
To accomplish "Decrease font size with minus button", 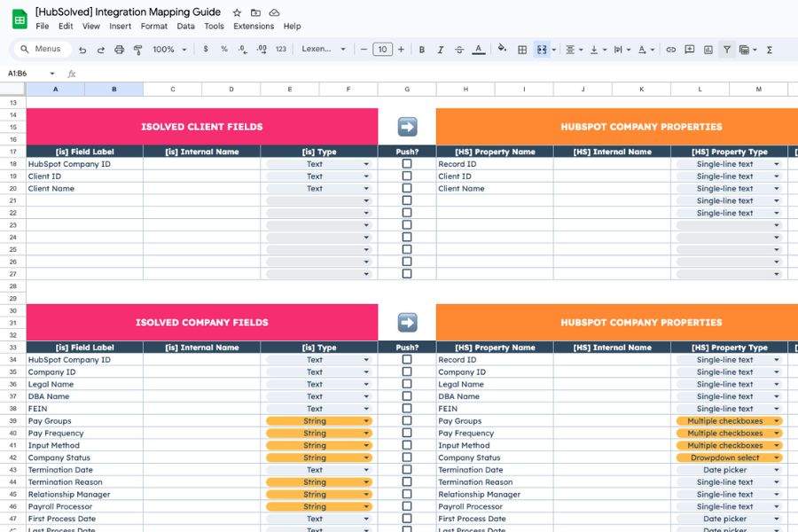I will click(364, 50).
